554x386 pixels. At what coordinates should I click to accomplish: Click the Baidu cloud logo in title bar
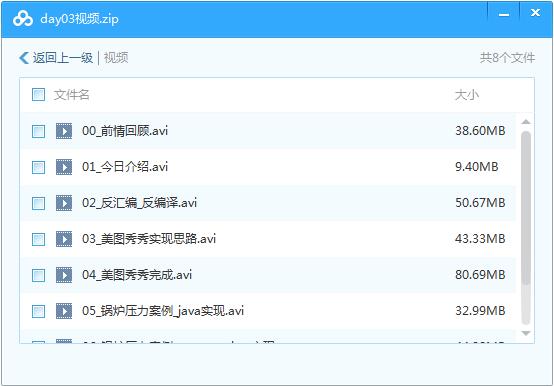click(x=23, y=18)
